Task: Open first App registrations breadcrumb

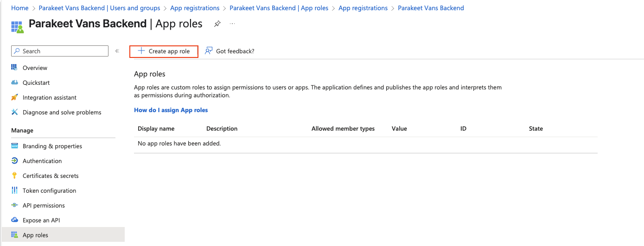Action: (x=195, y=8)
